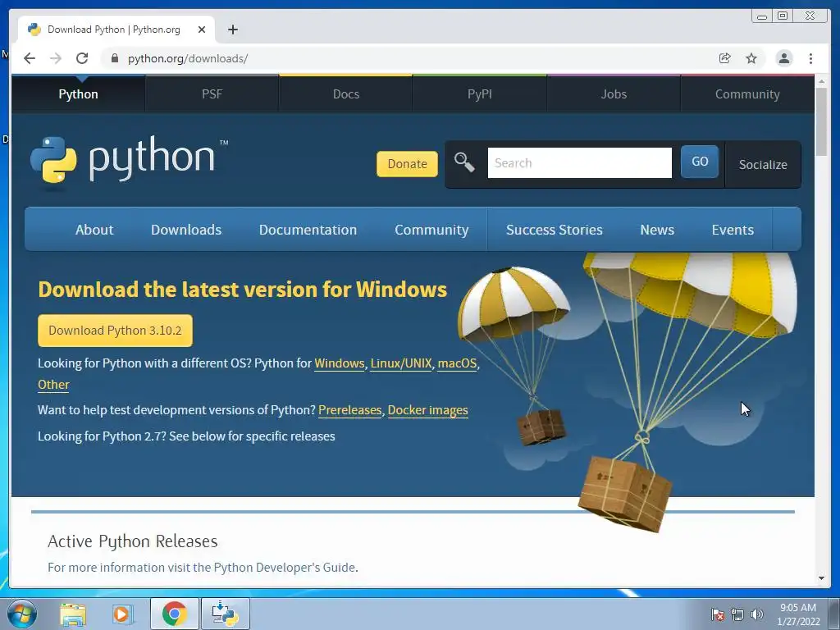Viewport: 840px width, 630px height.
Task: Click the page scrollbar up arrow
Action: (x=821, y=81)
